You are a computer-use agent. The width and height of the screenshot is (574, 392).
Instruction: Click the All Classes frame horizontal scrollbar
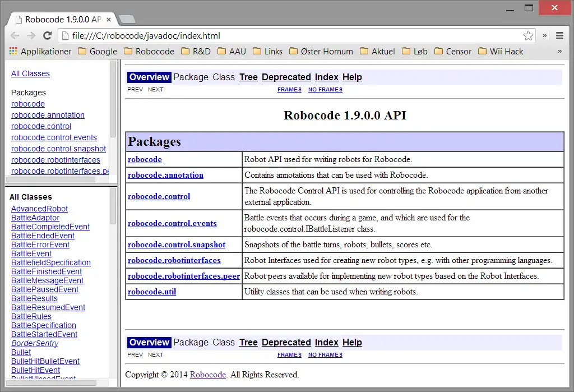(51, 383)
